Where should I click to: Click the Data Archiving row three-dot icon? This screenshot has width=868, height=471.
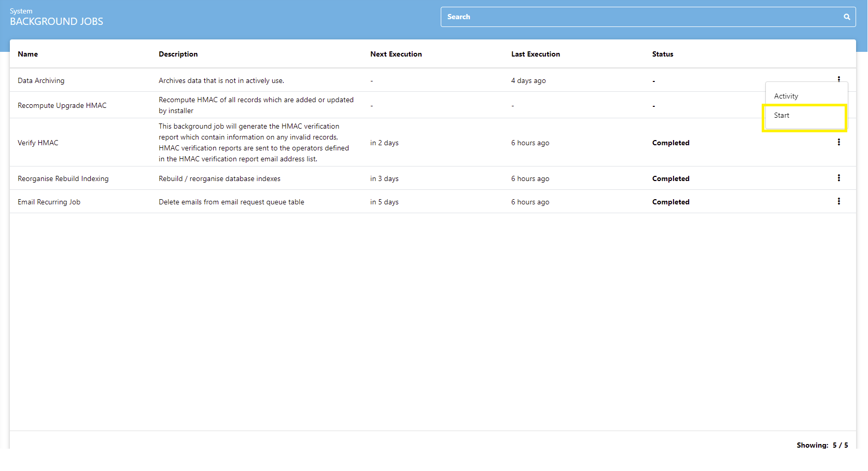(x=838, y=79)
